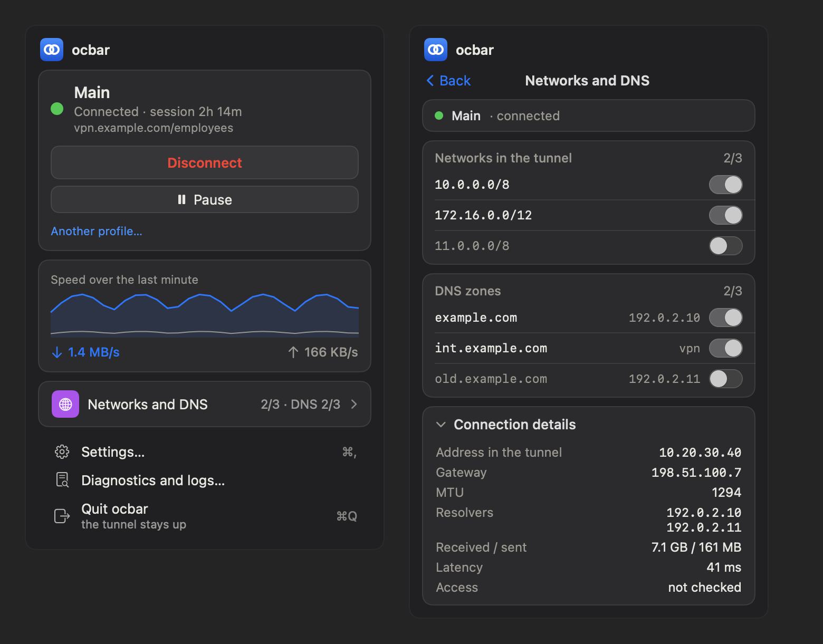Click the 2/3 · DNS 2/3 summary text
The height and width of the screenshot is (644, 823).
(x=300, y=404)
